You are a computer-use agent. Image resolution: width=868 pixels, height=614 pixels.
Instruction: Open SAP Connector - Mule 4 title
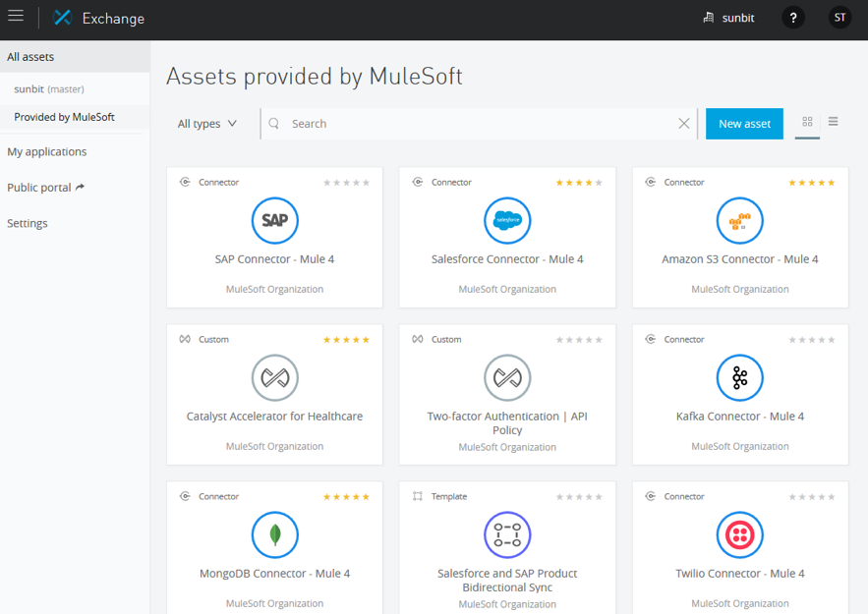point(274,259)
